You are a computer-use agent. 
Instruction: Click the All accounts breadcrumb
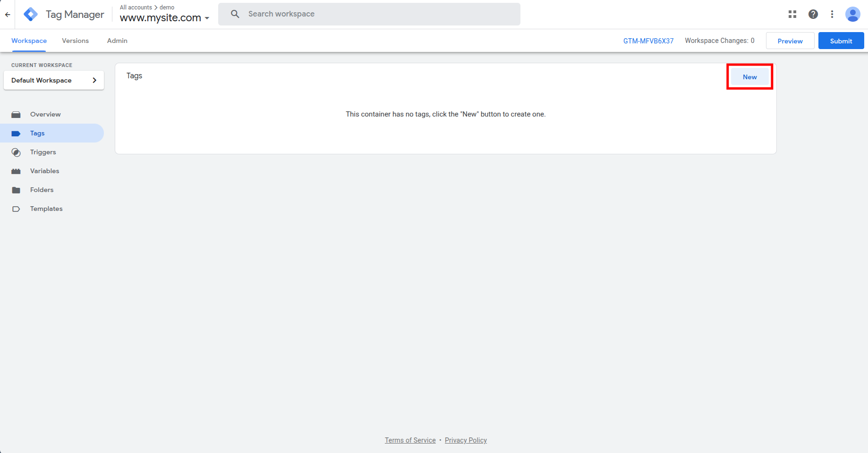pos(136,8)
